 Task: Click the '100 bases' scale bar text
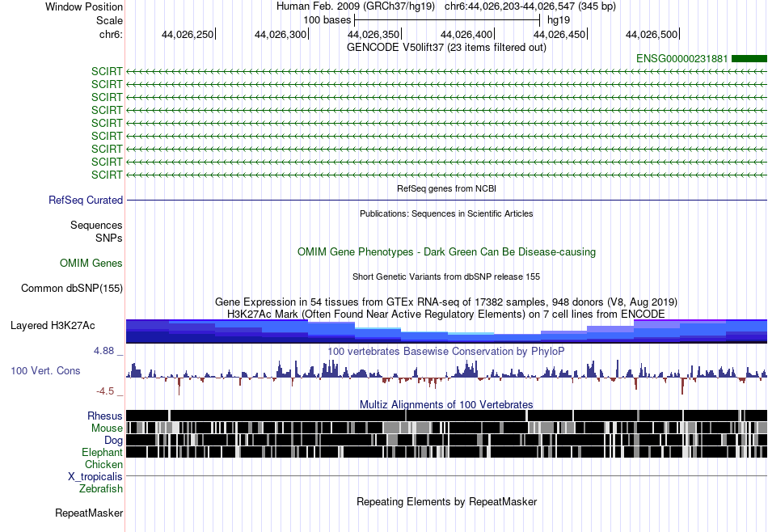[327, 20]
